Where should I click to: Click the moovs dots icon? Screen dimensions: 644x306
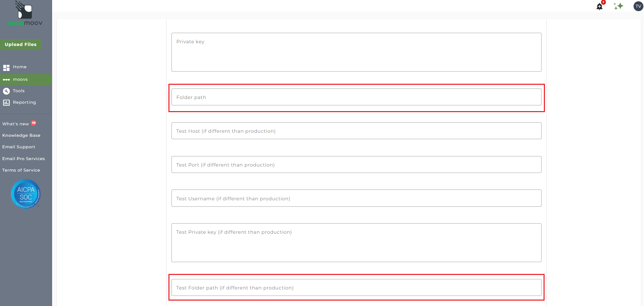(6, 80)
